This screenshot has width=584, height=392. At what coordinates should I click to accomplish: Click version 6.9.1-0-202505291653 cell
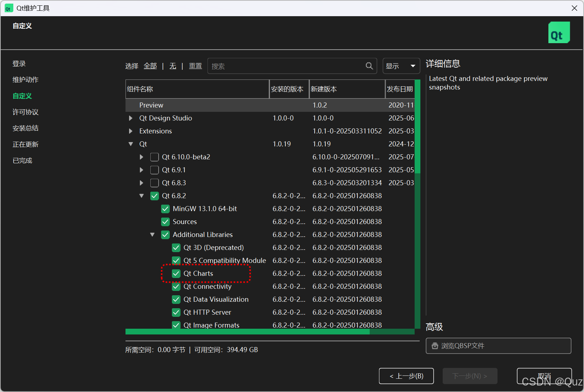pos(347,170)
